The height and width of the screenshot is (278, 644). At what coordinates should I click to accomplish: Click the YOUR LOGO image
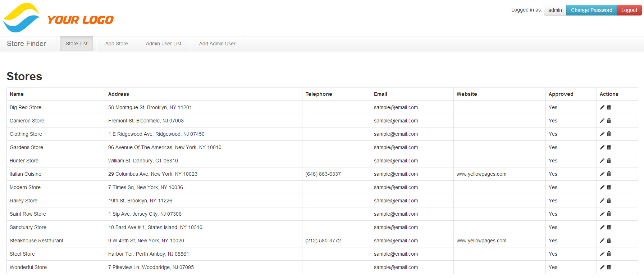(x=58, y=18)
